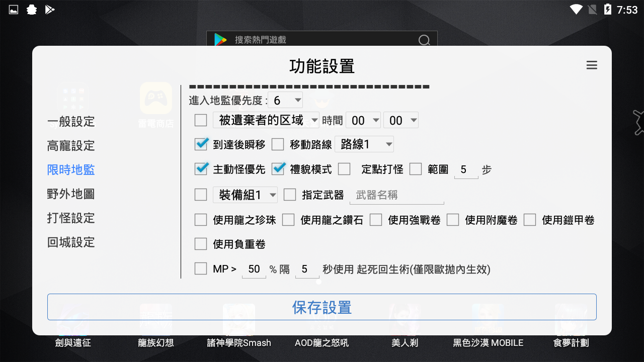Open the 路線1 route dropdown
The image size is (644, 362).
tap(364, 144)
